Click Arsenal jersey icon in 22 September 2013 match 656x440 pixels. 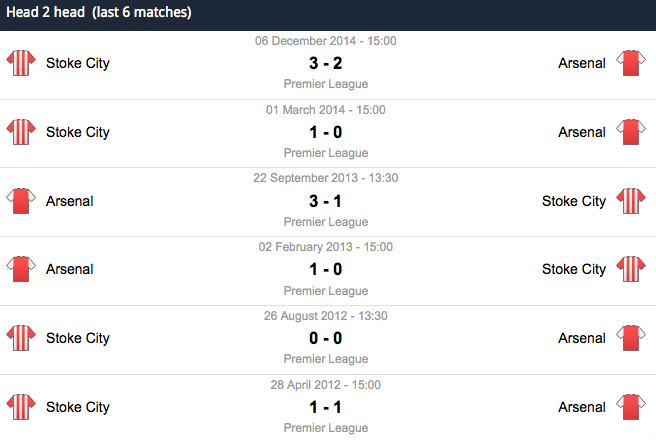pyautogui.click(x=21, y=201)
